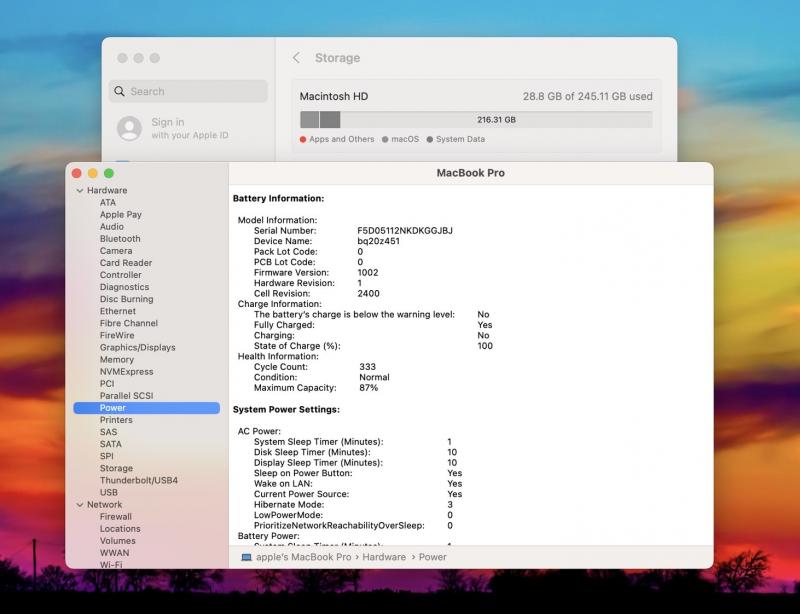Choose Firewall under Network
The image size is (800, 614).
(116, 517)
